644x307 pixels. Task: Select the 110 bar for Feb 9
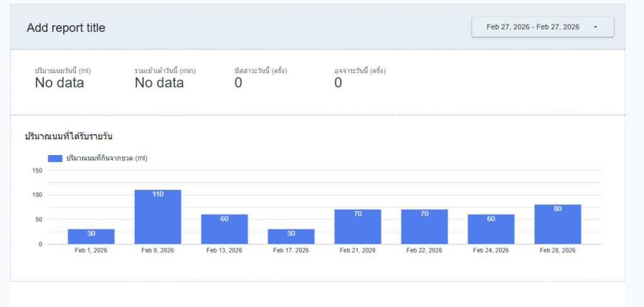[x=158, y=217]
